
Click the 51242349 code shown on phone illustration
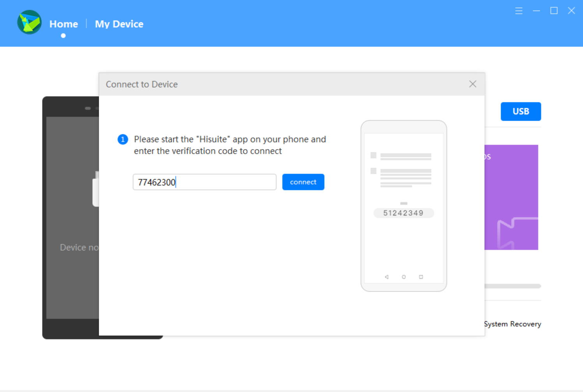click(403, 213)
